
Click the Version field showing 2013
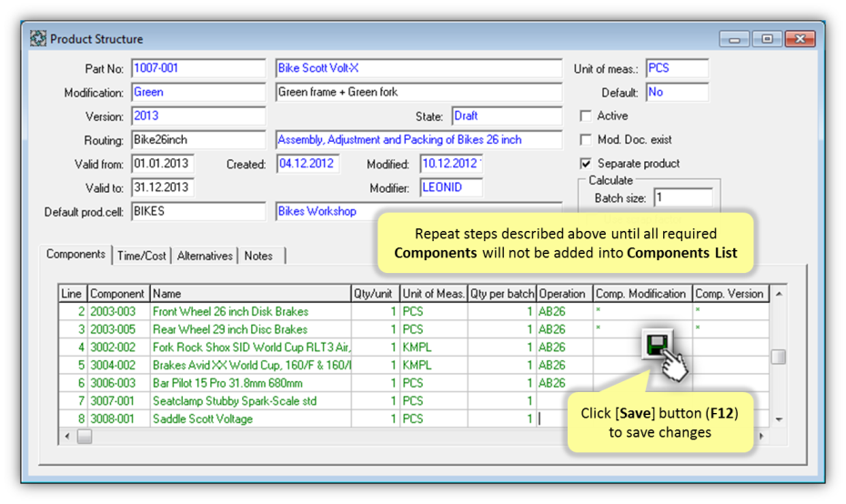(198, 116)
